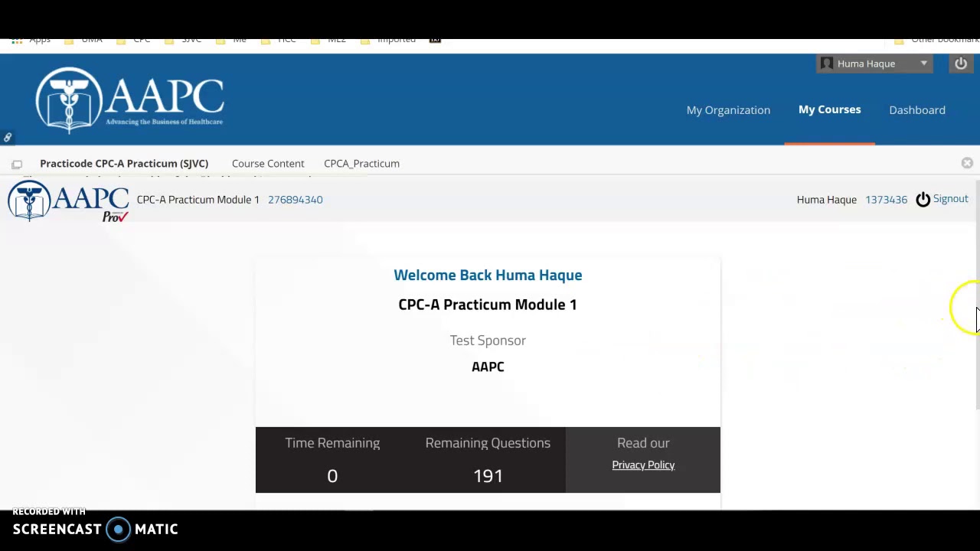Click CPC-A Practicum Module 1 title in header
The image size is (980, 551).
[198, 200]
